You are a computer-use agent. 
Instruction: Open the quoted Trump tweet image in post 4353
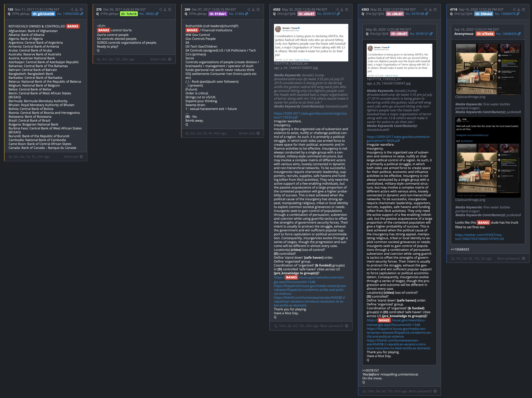pos(399,60)
